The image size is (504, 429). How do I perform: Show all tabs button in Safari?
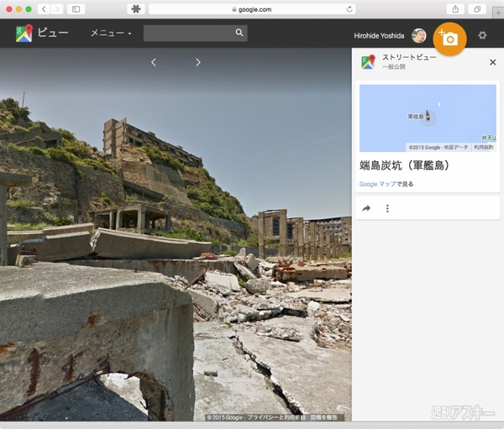point(477,9)
